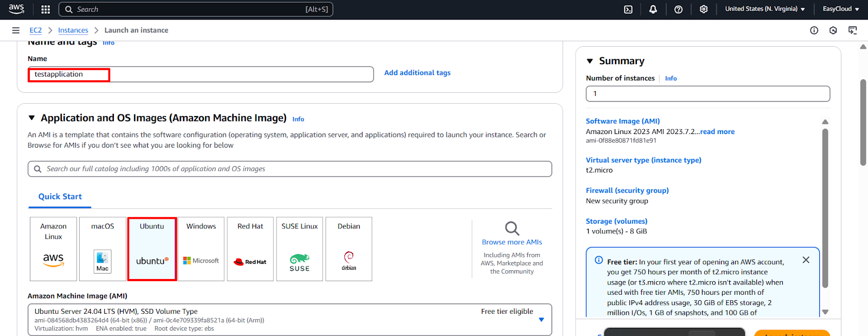Viewport: 868px width, 336px height.
Task: Click the 't2.micro' instance type value
Action: [599, 170]
